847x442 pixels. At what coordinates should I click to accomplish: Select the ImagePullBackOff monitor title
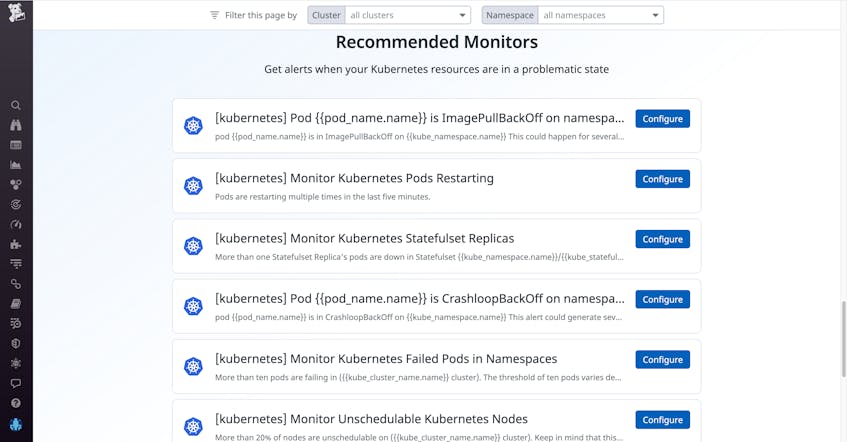pyautogui.click(x=419, y=118)
